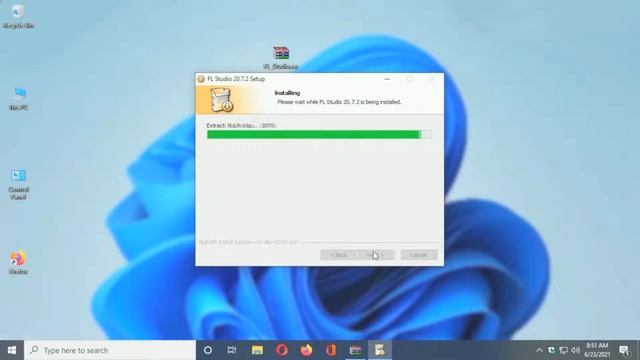This screenshot has width=640, height=360.
Task: Click the "Please wait while FL Studio" message
Action: point(339,102)
